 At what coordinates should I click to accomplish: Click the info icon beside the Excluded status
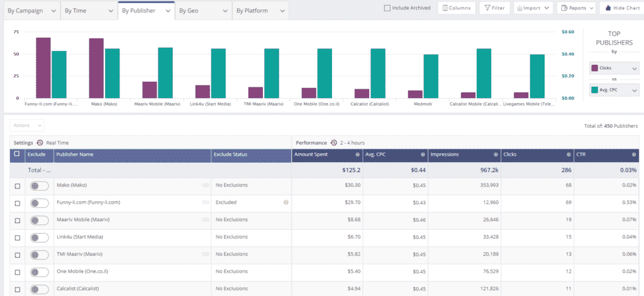point(286,202)
